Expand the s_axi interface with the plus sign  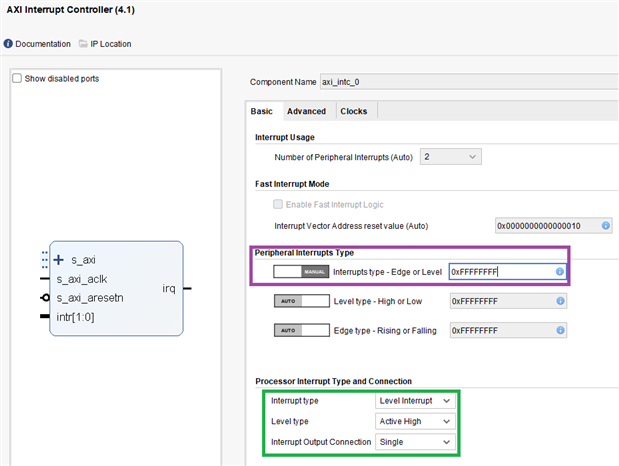coord(58,261)
